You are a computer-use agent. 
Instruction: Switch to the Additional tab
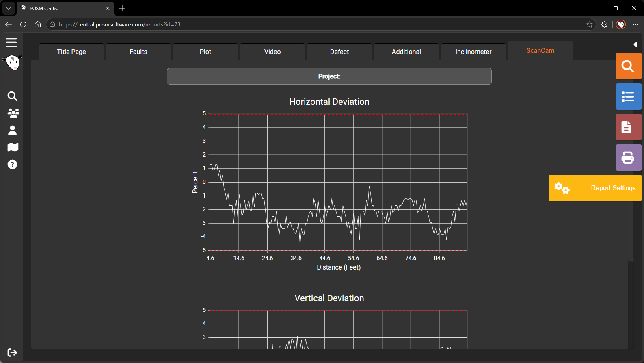[x=406, y=52]
